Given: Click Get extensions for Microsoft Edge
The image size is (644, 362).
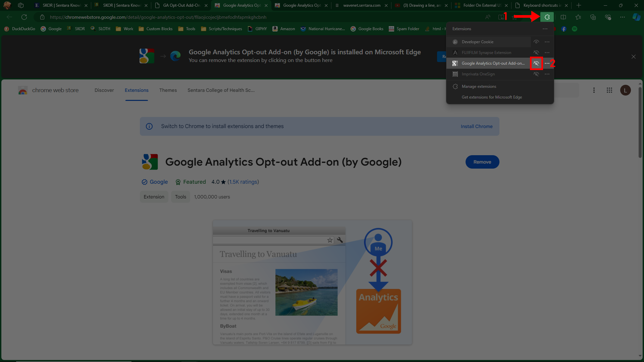Looking at the screenshot, I should [x=492, y=97].
